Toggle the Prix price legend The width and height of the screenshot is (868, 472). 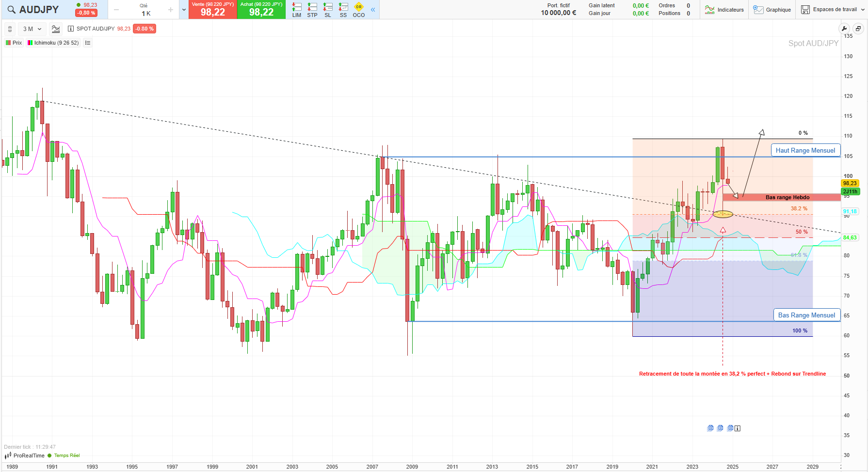(14, 43)
